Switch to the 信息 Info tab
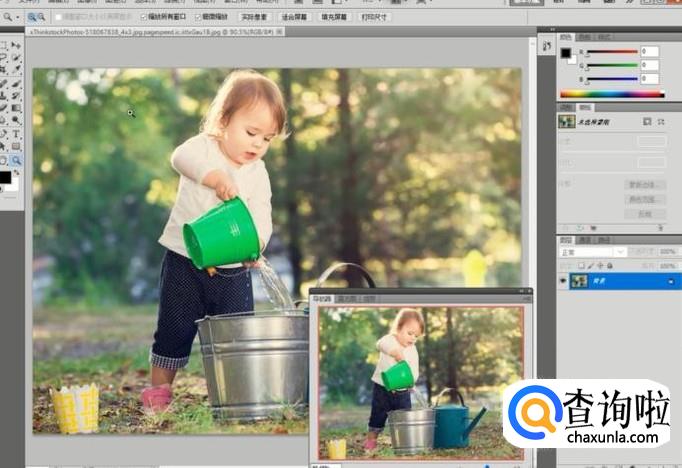This screenshot has width=682, height=468. [368, 299]
